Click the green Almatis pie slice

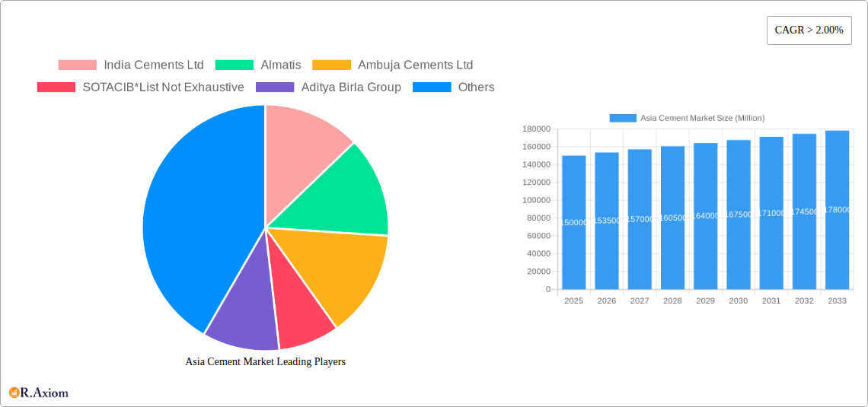(x=343, y=194)
